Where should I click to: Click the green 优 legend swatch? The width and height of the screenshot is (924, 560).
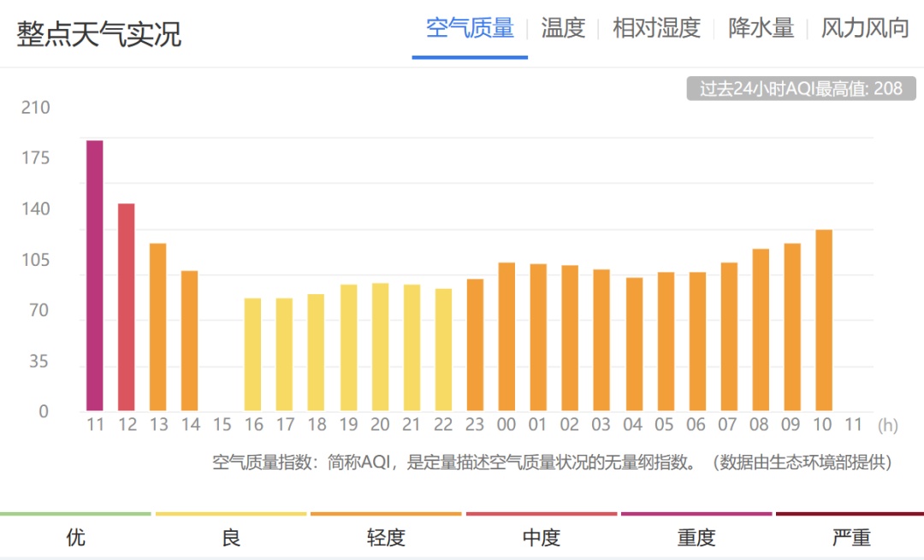pyautogui.click(x=75, y=514)
